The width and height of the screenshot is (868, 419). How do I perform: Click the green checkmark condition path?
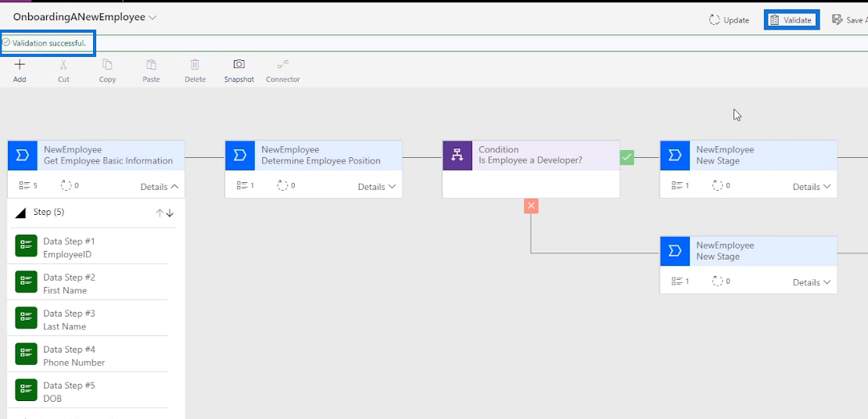[626, 157]
